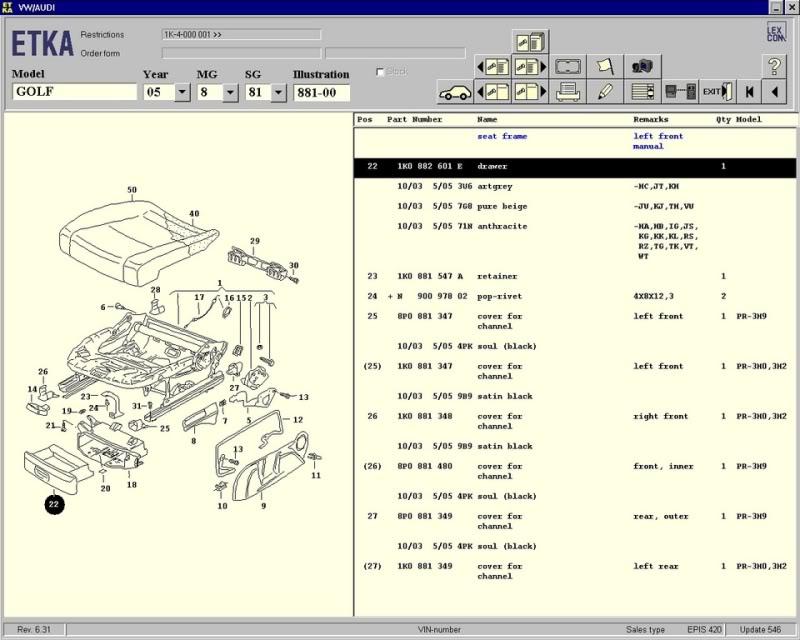Click callout 29 in the diagram
Screen dimensions: 800x640
coord(255,241)
